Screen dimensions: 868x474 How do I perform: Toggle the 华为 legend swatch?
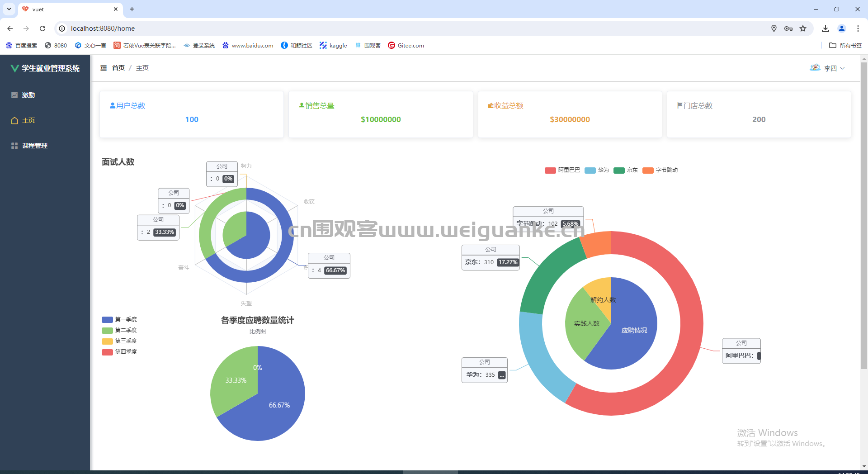590,171
